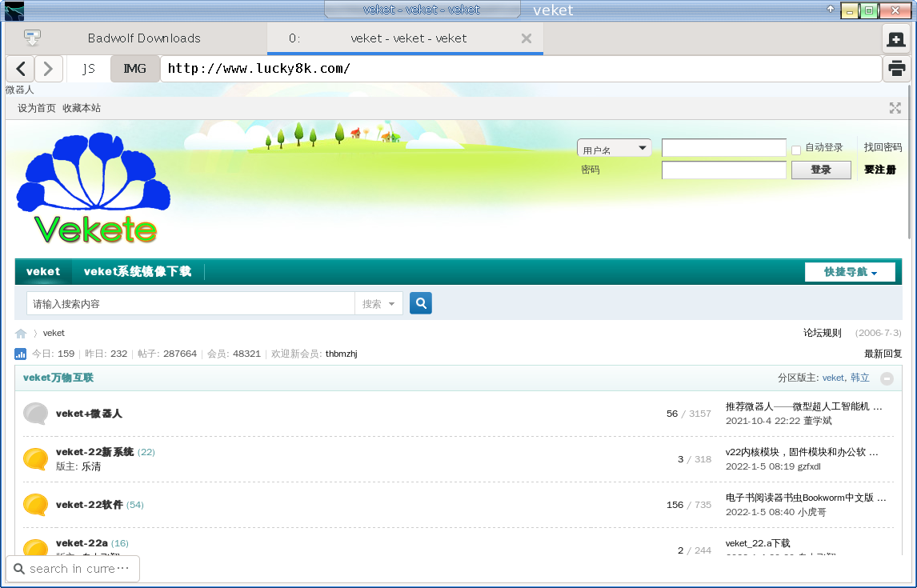Click the URL address bar
The height and width of the screenshot is (588, 917).
521,69
